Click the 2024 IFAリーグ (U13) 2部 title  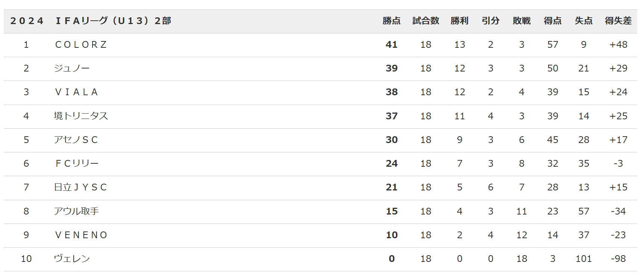91,21
